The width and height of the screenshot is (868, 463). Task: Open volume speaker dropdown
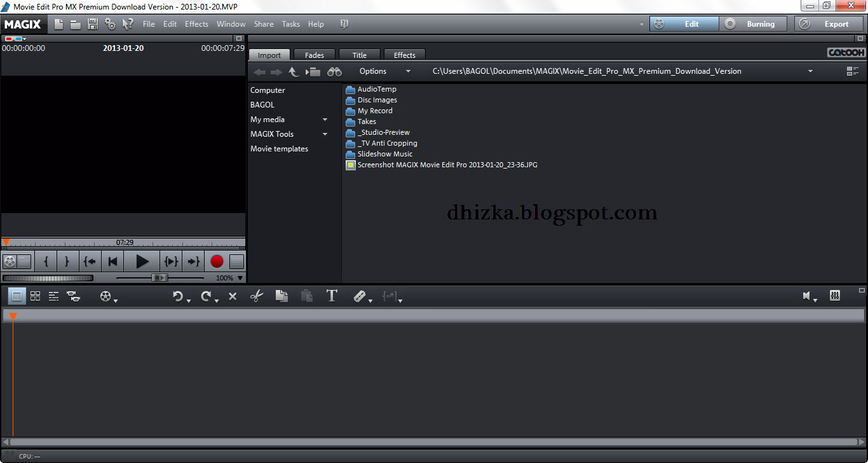815,300
